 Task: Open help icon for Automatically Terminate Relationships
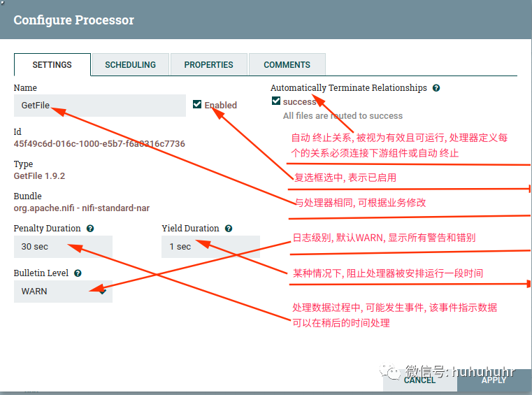coord(436,88)
